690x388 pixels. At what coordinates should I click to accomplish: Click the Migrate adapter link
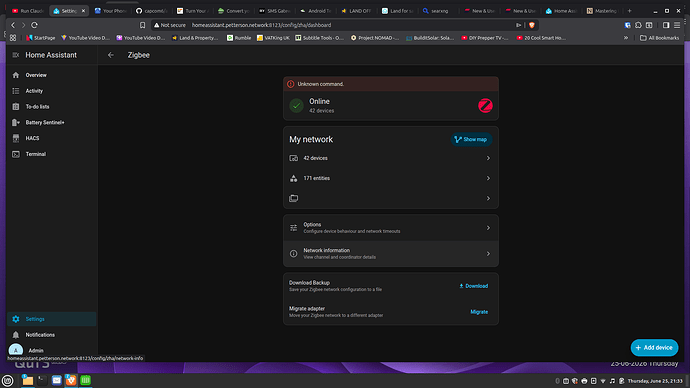pyautogui.click(x=479, y=312)
